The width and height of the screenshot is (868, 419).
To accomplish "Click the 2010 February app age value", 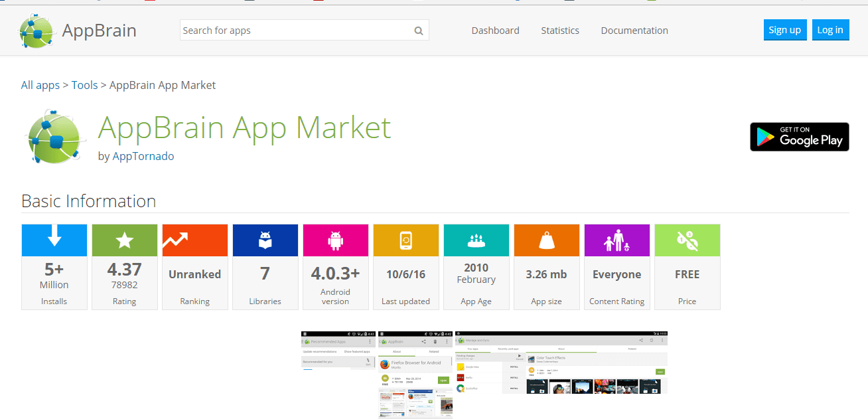I will [x=476, y=273].
